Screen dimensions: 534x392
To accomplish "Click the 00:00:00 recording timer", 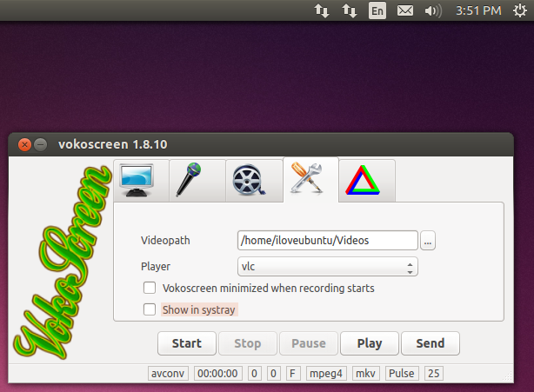I will (x=218, y=374).
